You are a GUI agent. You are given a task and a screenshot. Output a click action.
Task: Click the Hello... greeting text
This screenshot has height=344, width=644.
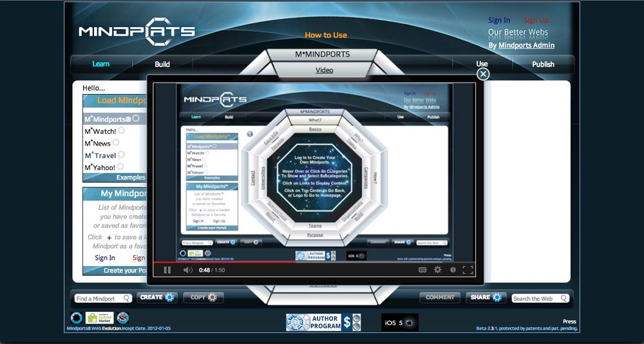pyautogui.click(x=93, y=88)
